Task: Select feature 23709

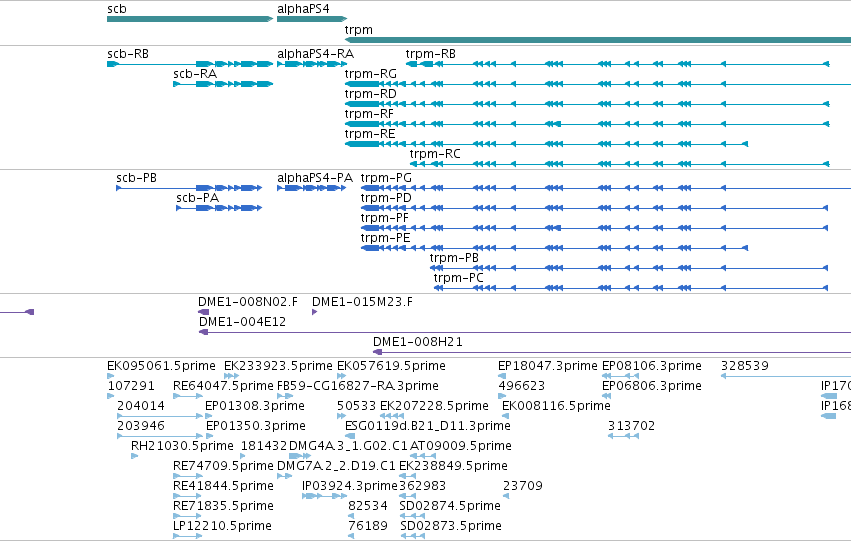Action: (506, 496)
